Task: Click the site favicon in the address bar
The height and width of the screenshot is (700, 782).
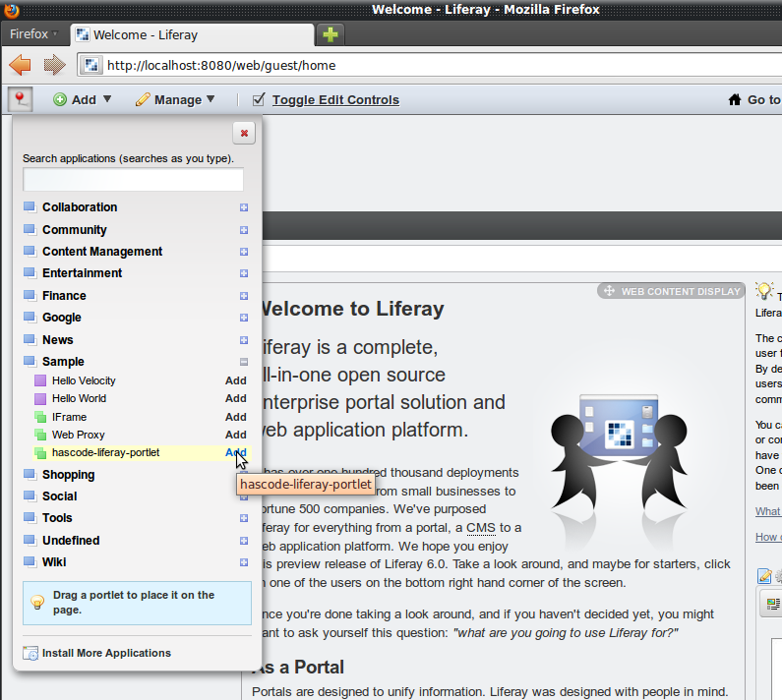Action: 90,65
